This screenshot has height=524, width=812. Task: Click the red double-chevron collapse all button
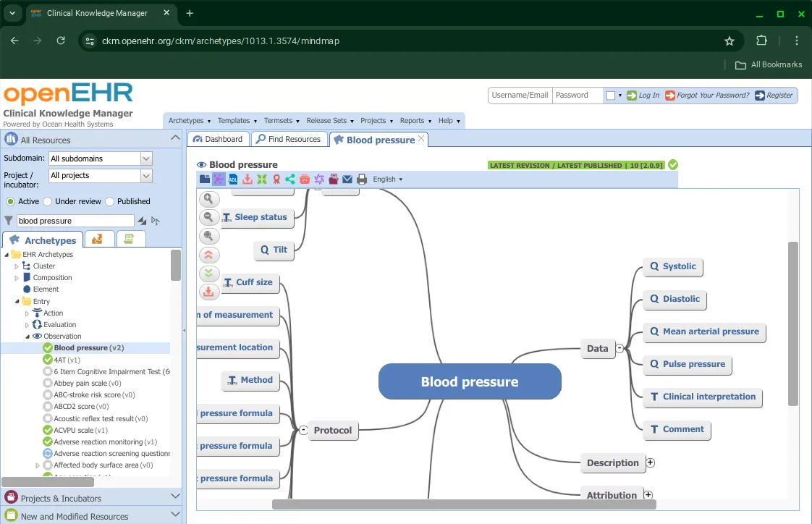coord(208,255)
